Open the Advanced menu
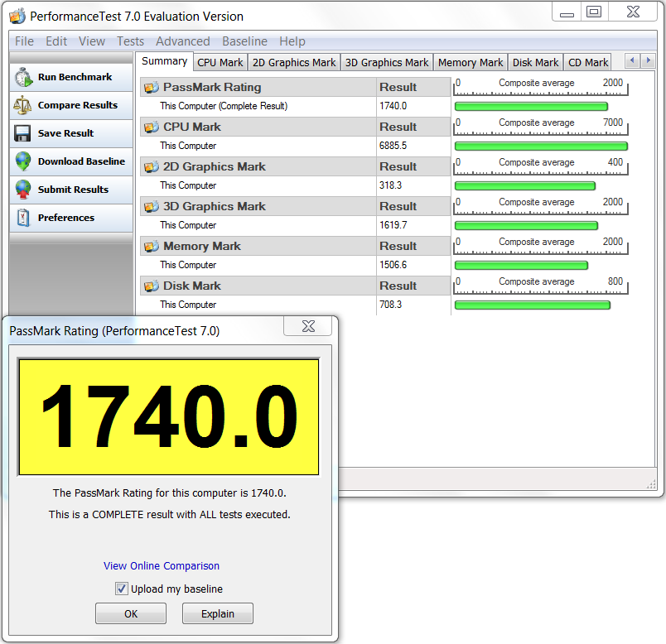The height and width of the screenshot is (644, 666). pyautogui.click(x=182, y=41)
